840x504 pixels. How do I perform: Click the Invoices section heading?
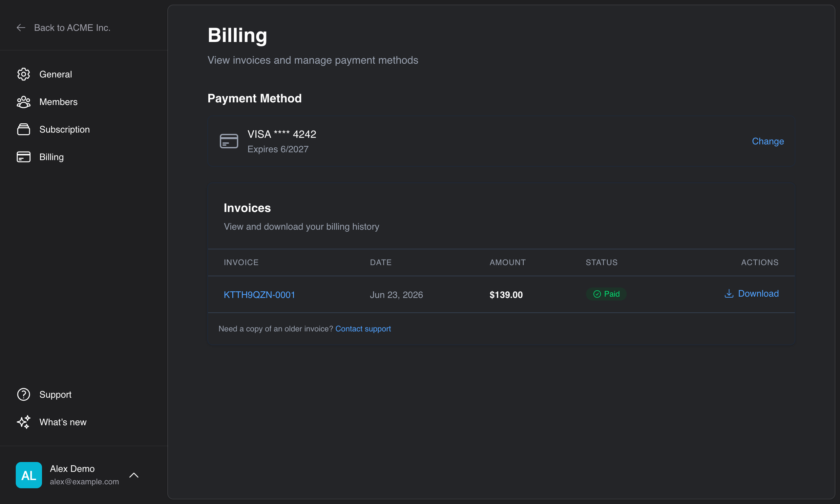pos(247,208)
